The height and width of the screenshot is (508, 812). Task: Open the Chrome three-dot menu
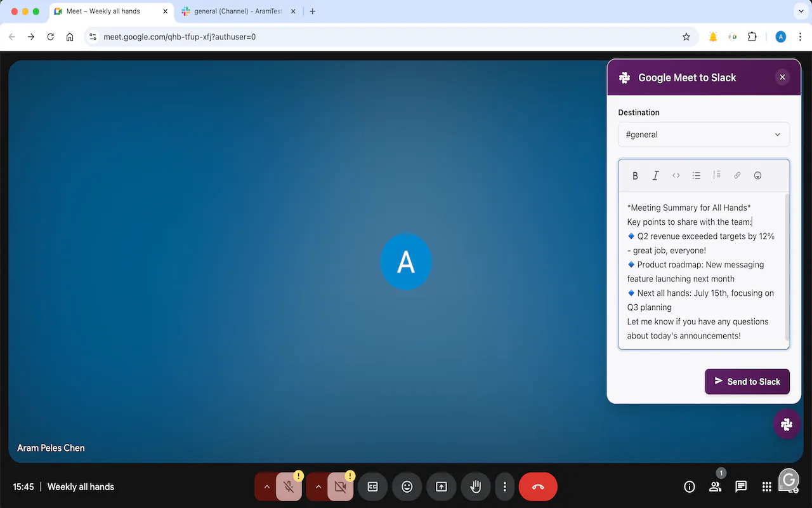[799, 37]
